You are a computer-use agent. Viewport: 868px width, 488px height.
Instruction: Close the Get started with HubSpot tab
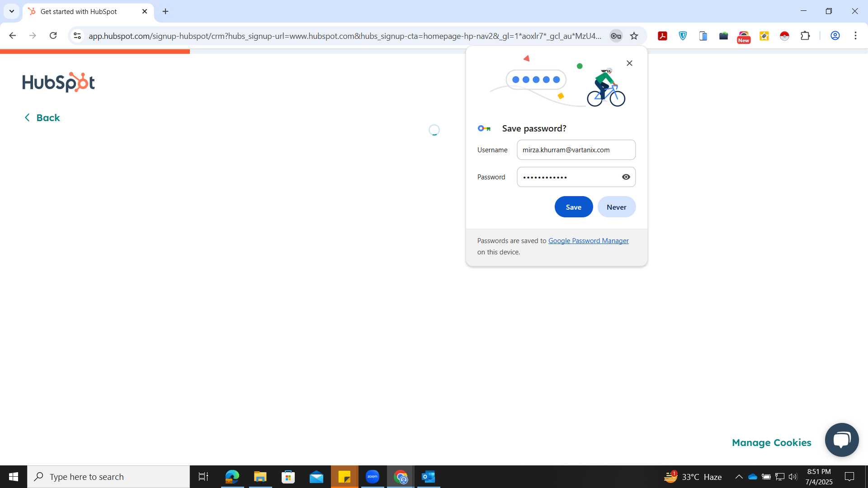tap(145, 12)
